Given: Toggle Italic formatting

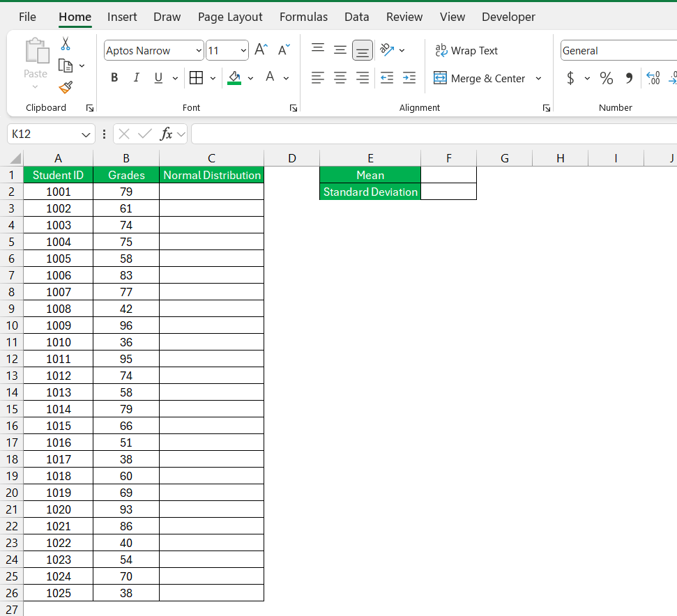Looking at the screenshot, I should pyautogui.click(x=137, y=77).
